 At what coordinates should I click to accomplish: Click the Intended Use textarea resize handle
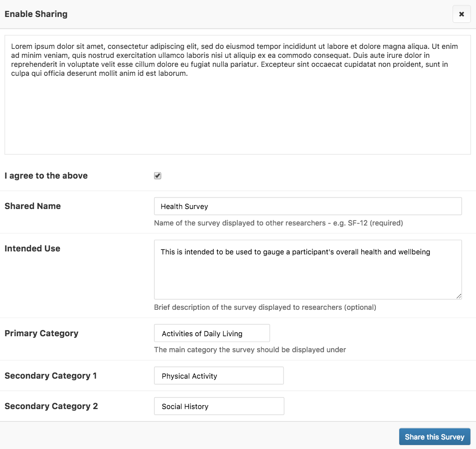coord(459,296)
